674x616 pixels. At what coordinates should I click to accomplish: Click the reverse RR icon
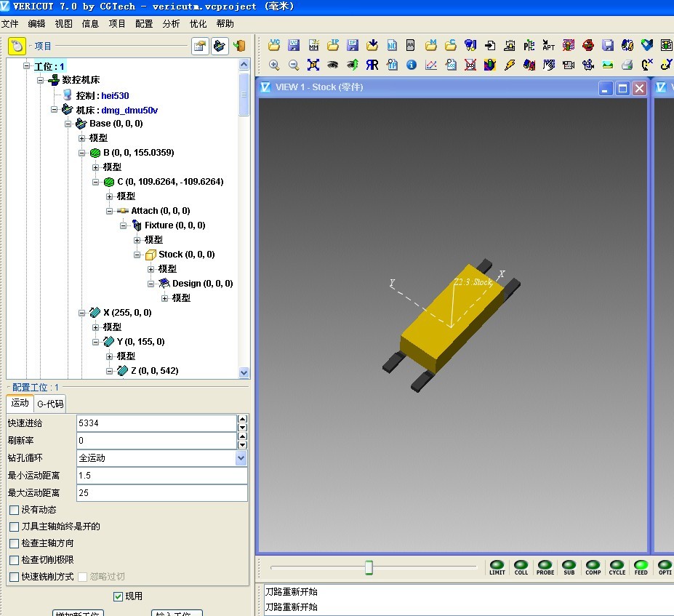coord(372,65)
